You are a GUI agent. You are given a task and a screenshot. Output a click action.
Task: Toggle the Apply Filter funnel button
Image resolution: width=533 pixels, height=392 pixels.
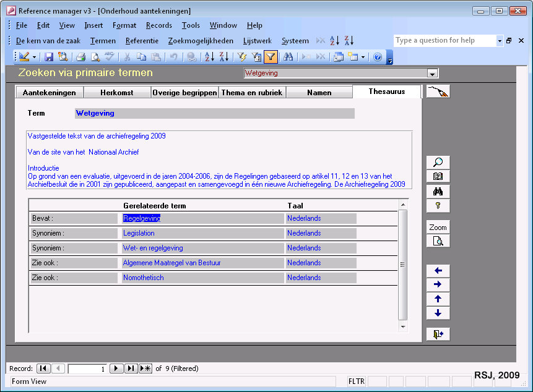(271, 57)
